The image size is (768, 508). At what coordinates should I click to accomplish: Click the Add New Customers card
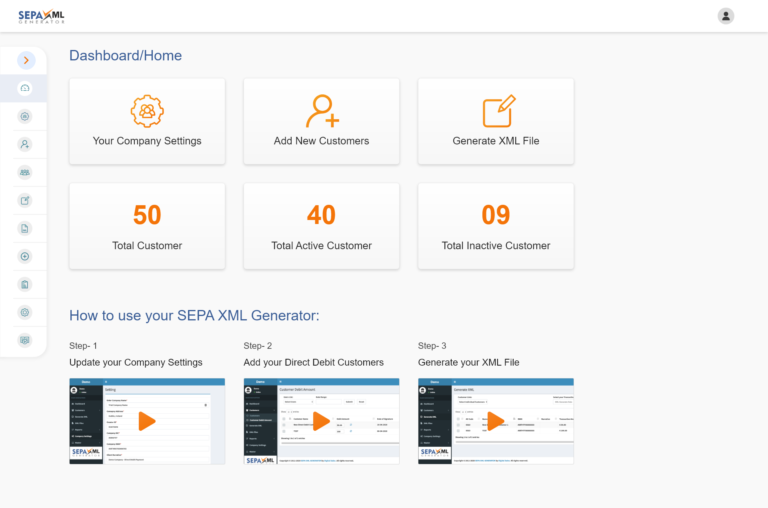click(321, 121)
